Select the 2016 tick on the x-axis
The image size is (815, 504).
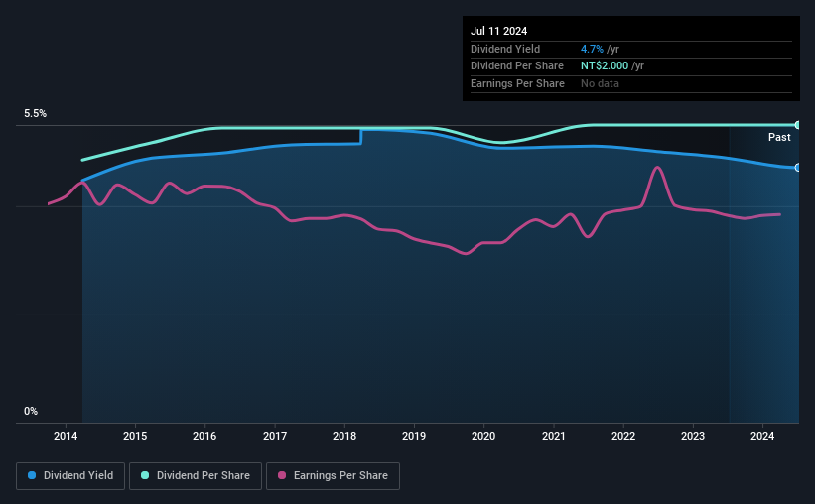coord(204,436)
